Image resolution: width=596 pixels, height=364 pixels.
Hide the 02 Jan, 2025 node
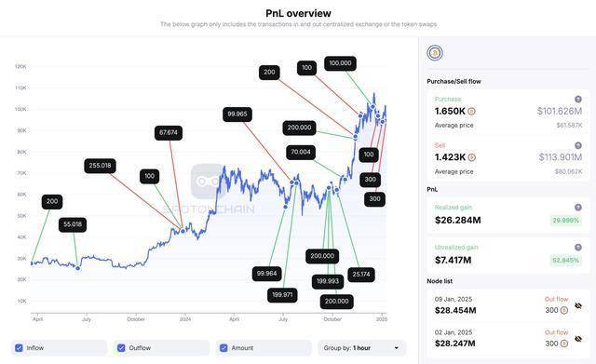click(578, 339)
